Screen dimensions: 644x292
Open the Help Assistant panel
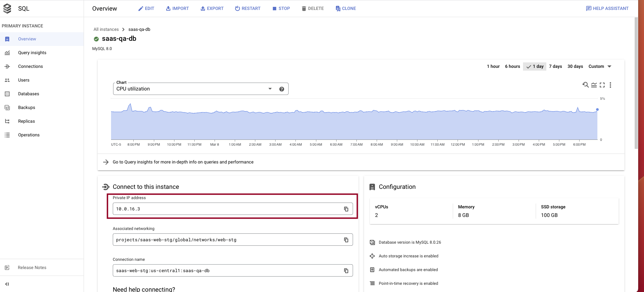click(x=607, y=9)
